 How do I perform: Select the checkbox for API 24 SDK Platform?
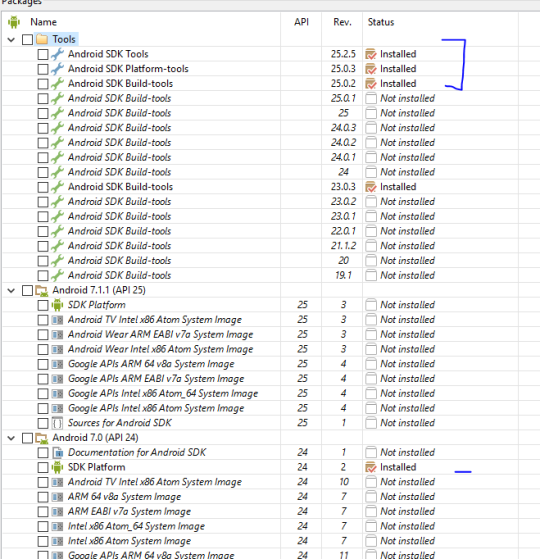coord(43,467)
